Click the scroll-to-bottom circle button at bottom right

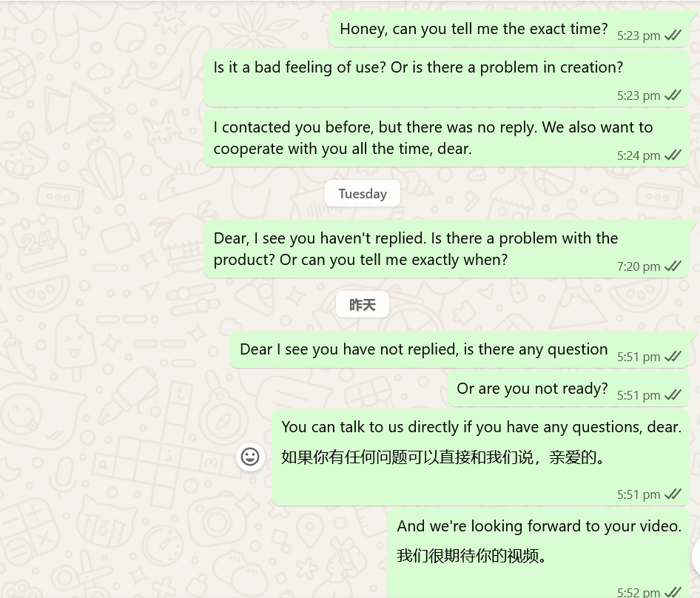click(x=696, y=557)
